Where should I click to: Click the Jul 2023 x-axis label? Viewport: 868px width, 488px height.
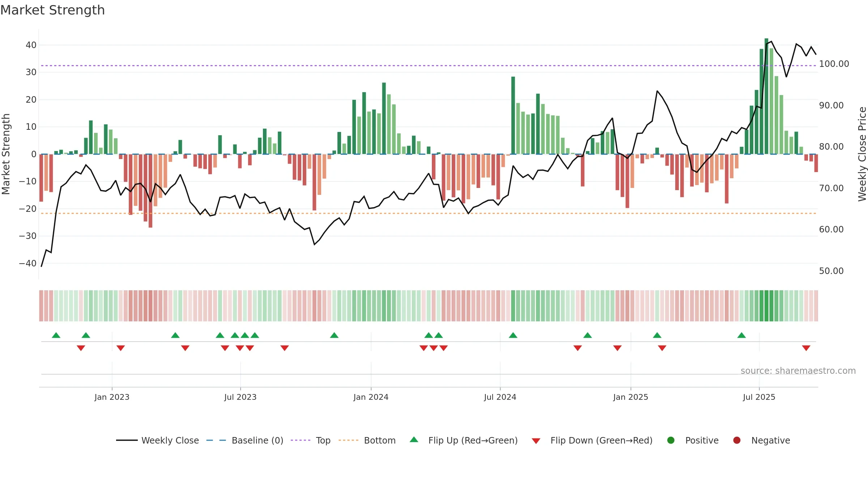click(x=240, y=397)
